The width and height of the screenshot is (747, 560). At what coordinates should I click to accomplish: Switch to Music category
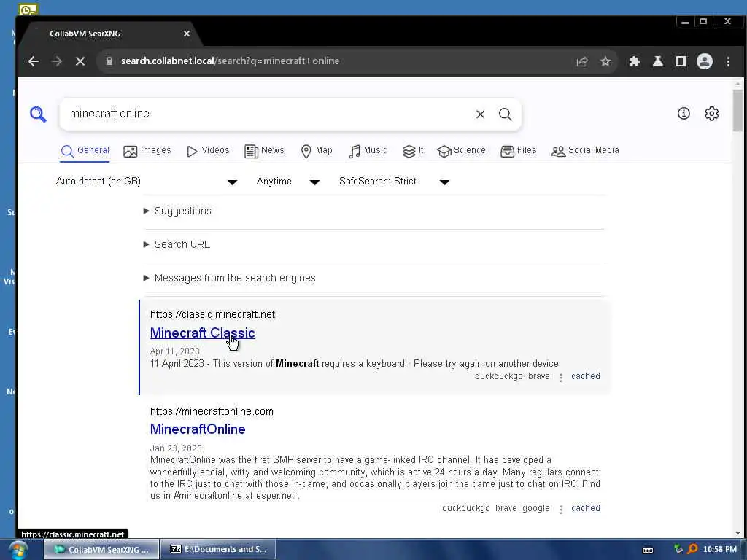(x=368, y=151)
